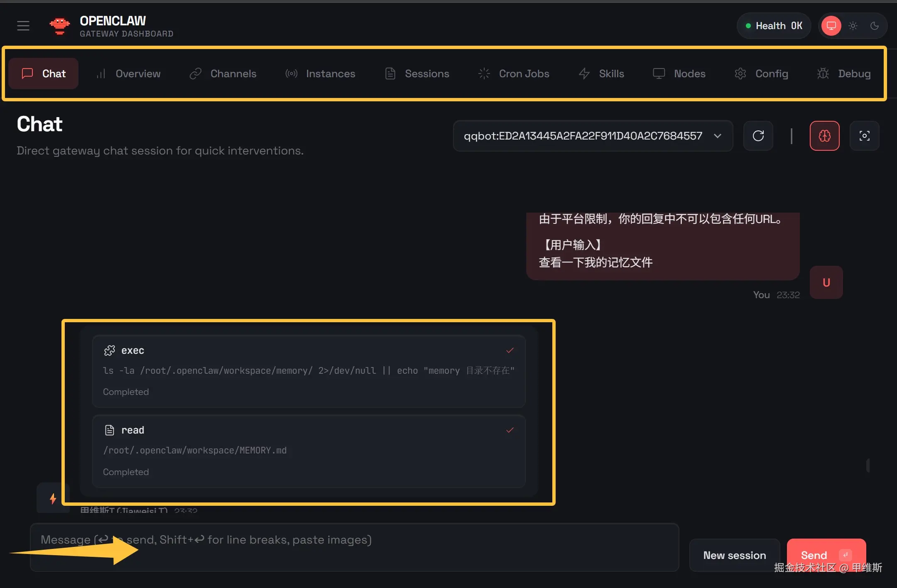This screenshot has height=588, width=897.
Task: Click the assistant lightning bolt avatar
Action: 53,498
